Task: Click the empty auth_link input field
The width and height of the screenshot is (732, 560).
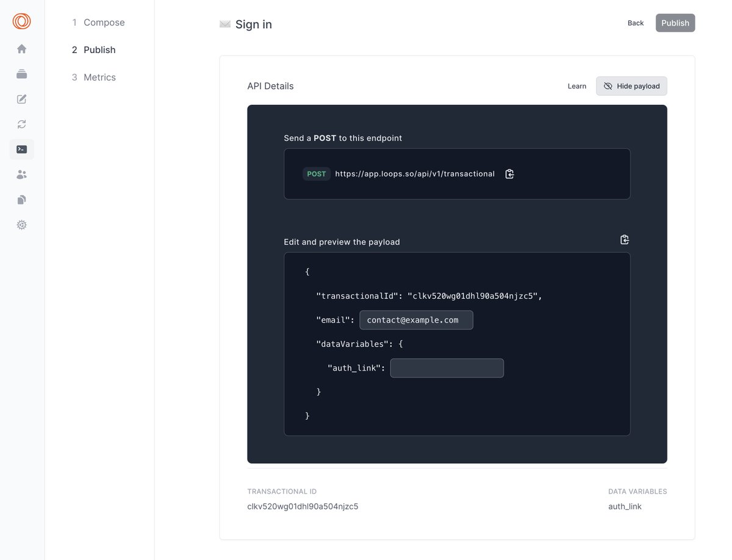Action: (x=447, y=368)
